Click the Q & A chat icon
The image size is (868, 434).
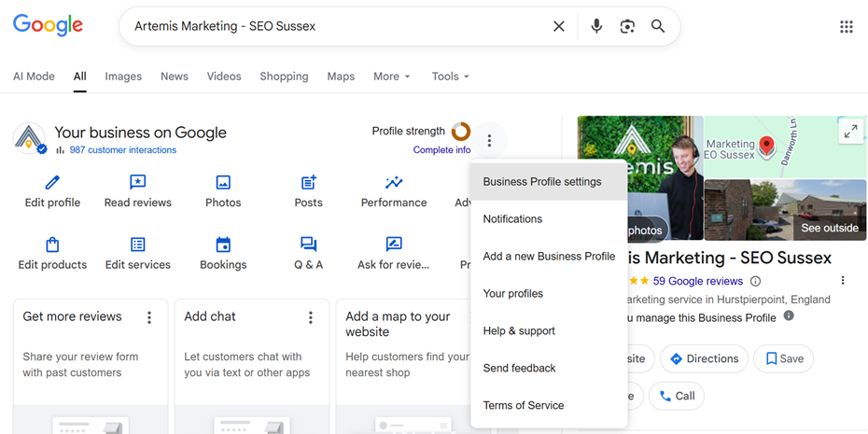tap(308, 245)
